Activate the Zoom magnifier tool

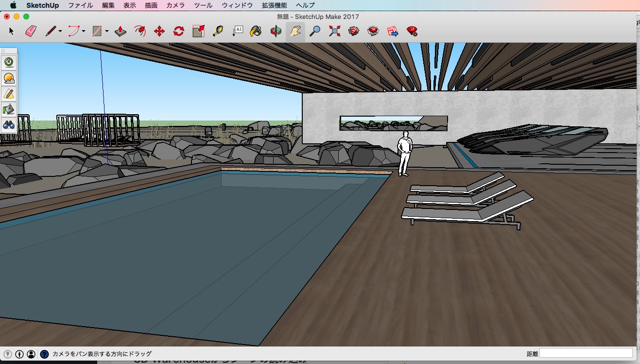315,32
